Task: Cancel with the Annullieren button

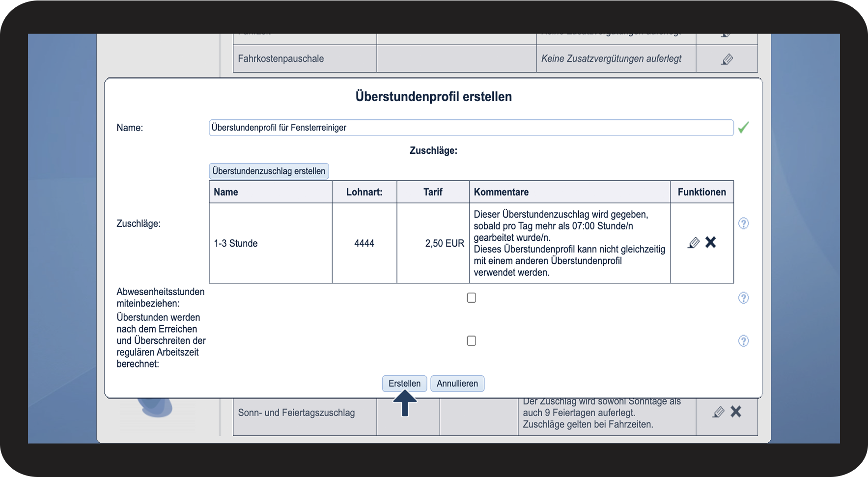Action: [457, 384]
